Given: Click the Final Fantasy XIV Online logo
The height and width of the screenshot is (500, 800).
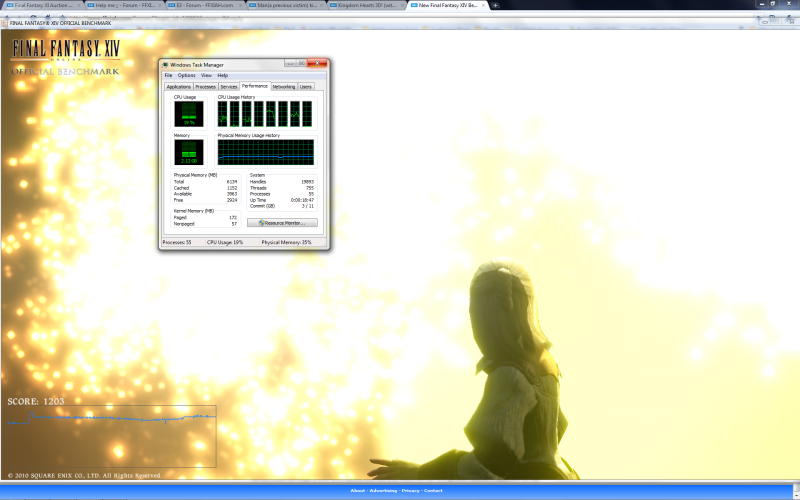Looking at the screenshot, I should 66,51.
